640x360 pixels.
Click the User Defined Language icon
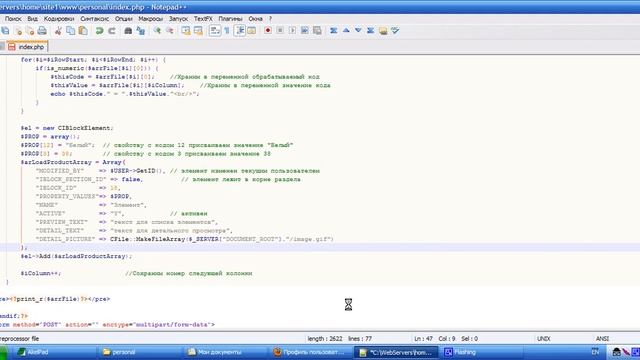[251, 31]
